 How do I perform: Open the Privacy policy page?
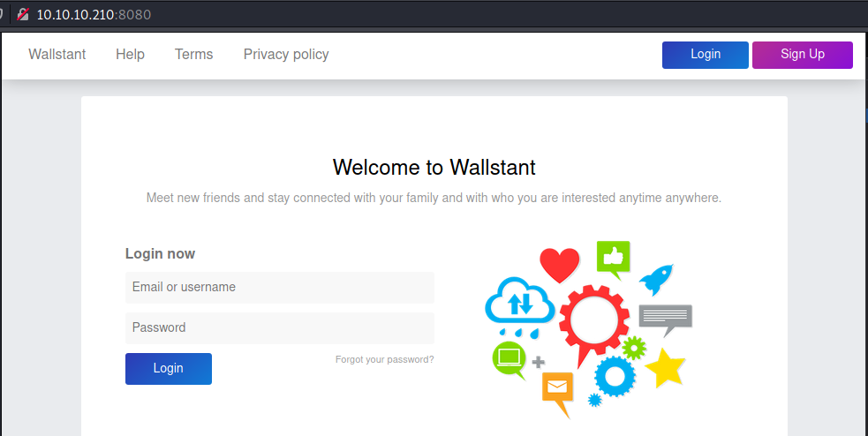pyautogui.click(x=286, y=55)
